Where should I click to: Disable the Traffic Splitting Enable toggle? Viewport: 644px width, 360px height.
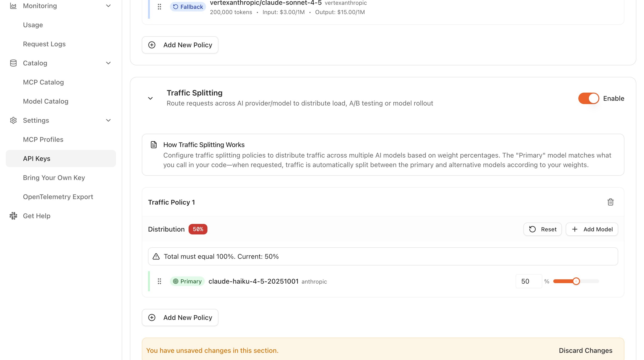click(588, 98)
